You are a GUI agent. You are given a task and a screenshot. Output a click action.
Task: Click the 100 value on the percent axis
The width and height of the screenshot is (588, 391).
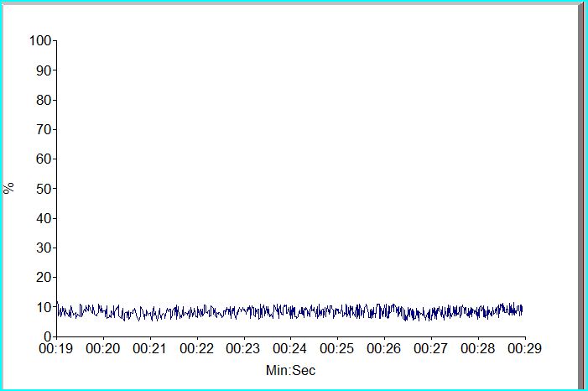pos(40,41)
